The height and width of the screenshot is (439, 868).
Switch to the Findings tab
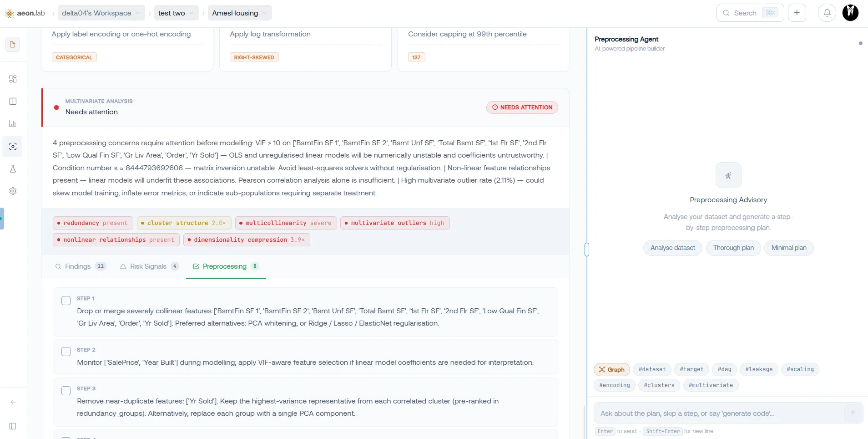81,266
